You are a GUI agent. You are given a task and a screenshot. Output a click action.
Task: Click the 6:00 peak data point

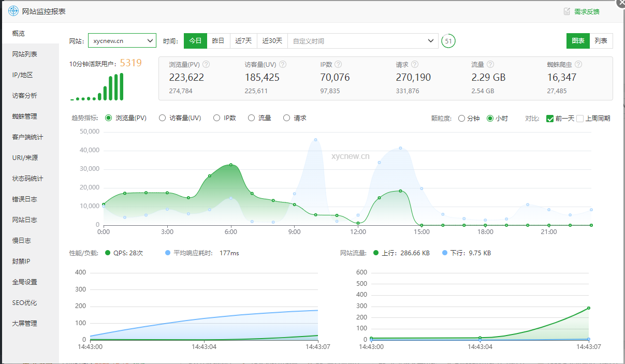tap(231, 165)
